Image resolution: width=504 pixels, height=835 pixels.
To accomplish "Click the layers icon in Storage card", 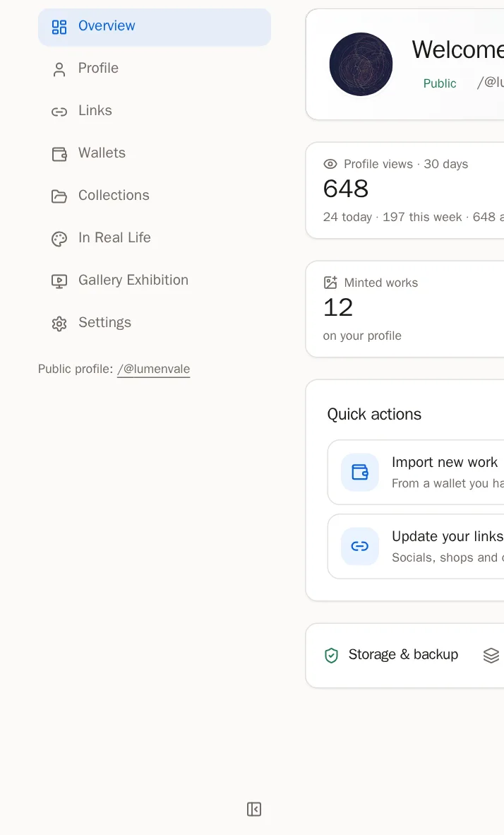I will 491,655.
